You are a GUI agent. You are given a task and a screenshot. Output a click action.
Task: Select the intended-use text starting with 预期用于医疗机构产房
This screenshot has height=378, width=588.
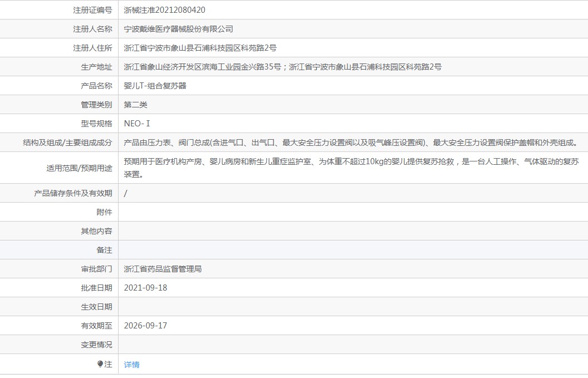coord(351,168)
